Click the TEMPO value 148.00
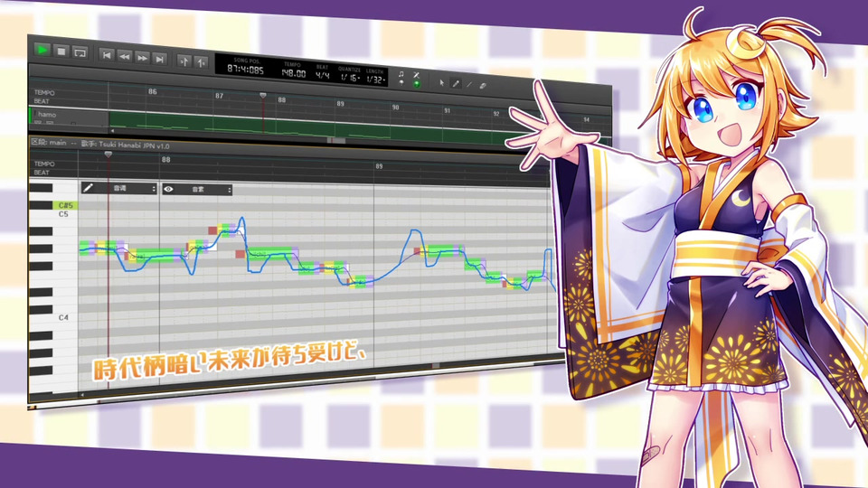Viewport: 868px width, 488px height. click(x=293, y=73)
